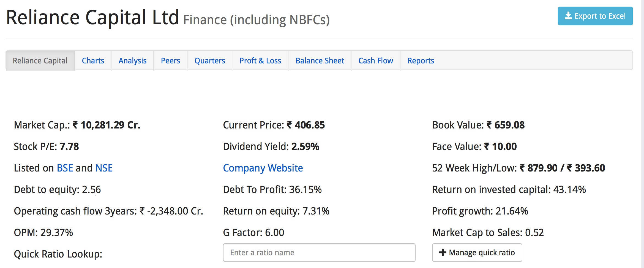
Task: Click the Reliance Capital Ltd page heading
Action: (92, 18)
